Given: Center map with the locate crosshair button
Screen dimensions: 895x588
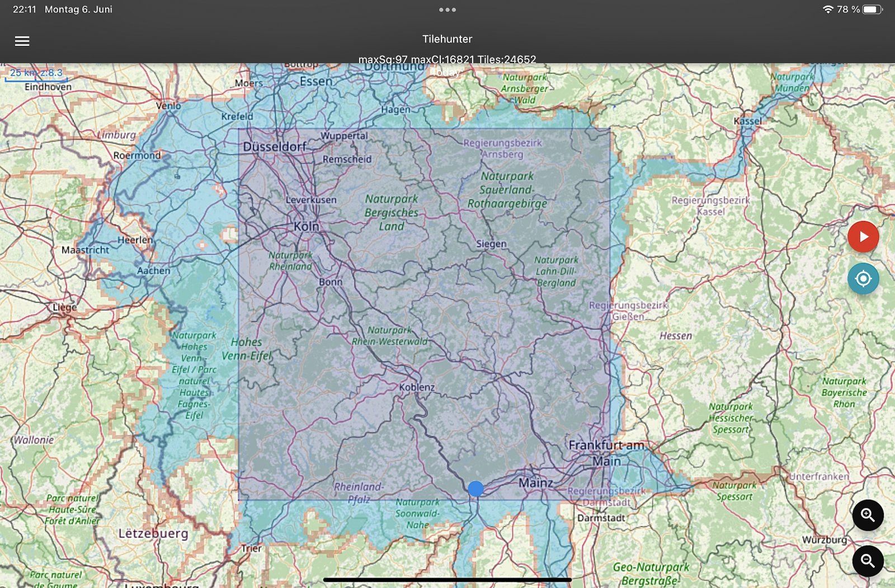Looking at the screenshot, I should pyautogui.click(x=863, y=278).
